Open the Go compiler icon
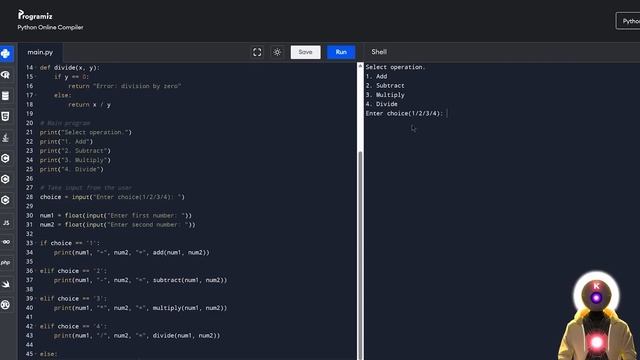 tap(6, 242)
